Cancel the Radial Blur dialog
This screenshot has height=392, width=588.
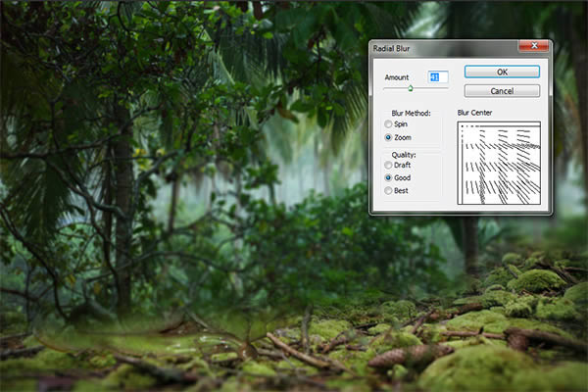click(502, 91)
